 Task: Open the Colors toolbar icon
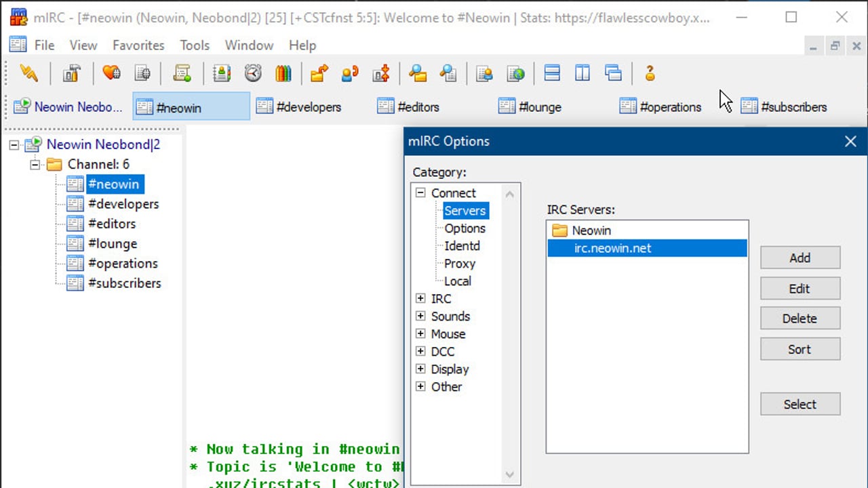click(283, 73)
